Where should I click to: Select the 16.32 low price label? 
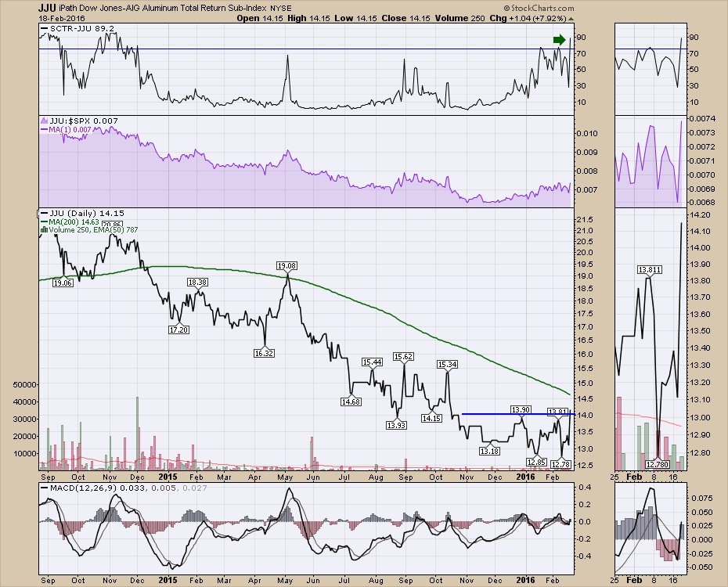(265, 353)
